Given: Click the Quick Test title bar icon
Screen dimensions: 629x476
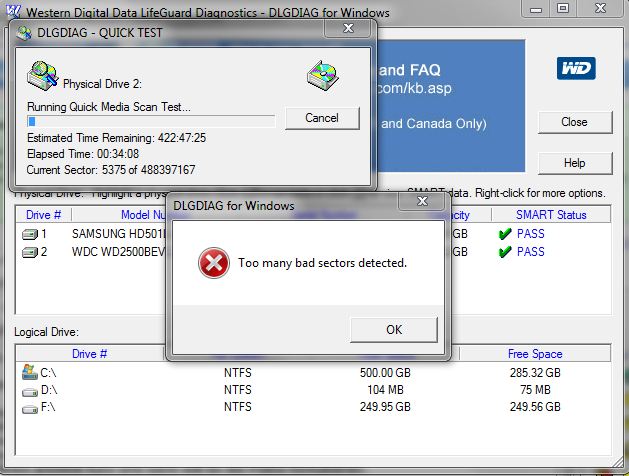Looking at the screenshot, I should (x=24, y=33).
